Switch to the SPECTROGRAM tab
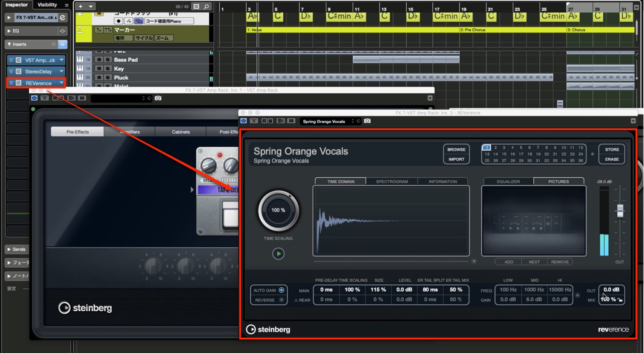Screen dimensions: 644x353 [x=392, y=182]
